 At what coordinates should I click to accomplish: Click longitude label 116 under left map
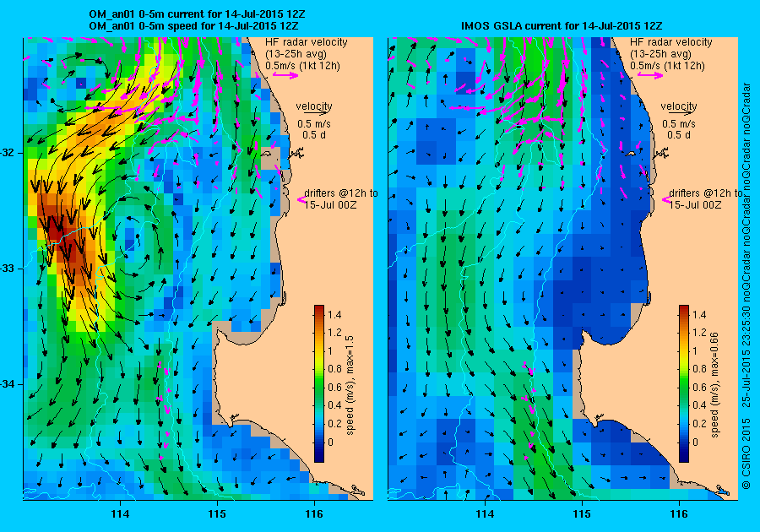[x=314, y=514]
